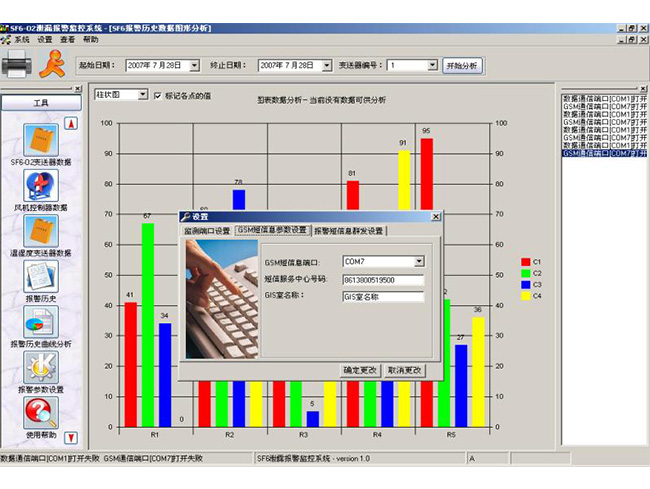Viewport: 650px width, 489px height.
Task: Click the printer icon in the toolbar
Action: point(17,66)
